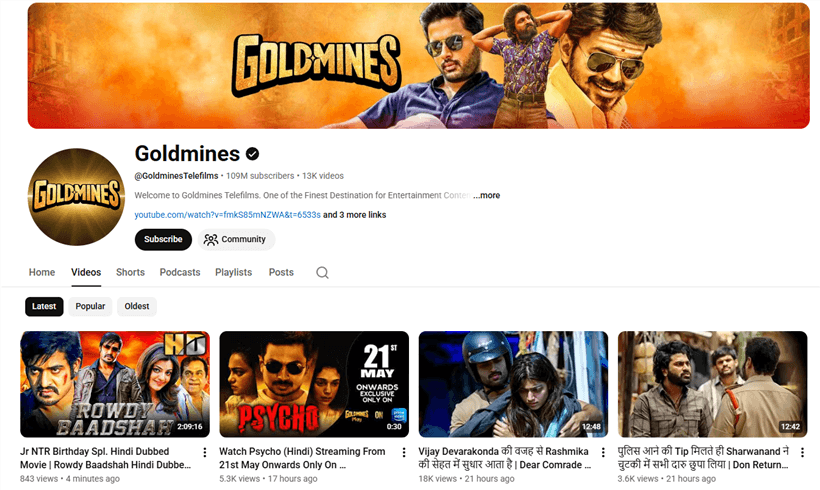This screenshot has height=490, width=820.
Task: Click the '5.3K views • 17 hours ago' text
Action: pos(268,478)
